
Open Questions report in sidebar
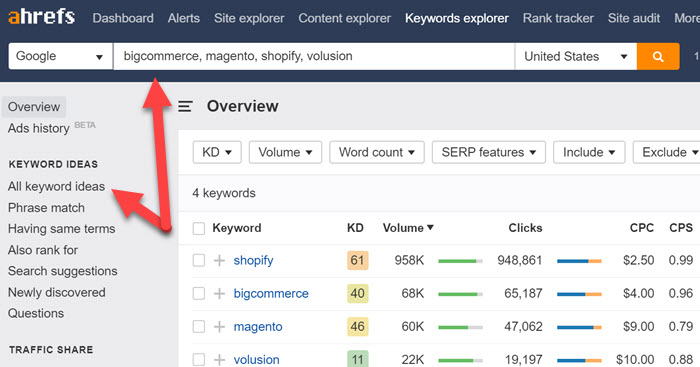pos(36,313)
